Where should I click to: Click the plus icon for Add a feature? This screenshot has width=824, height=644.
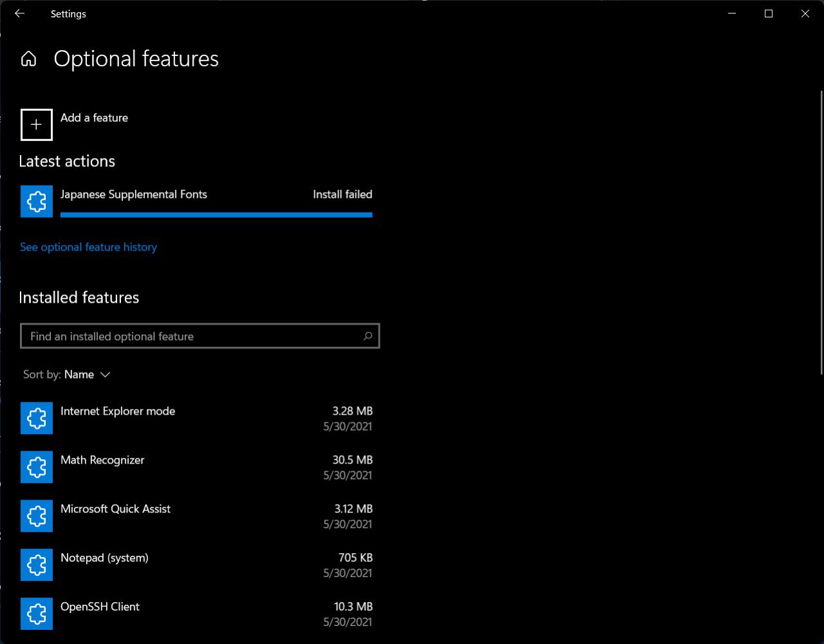pyautogui.click(x=37, y=125)
